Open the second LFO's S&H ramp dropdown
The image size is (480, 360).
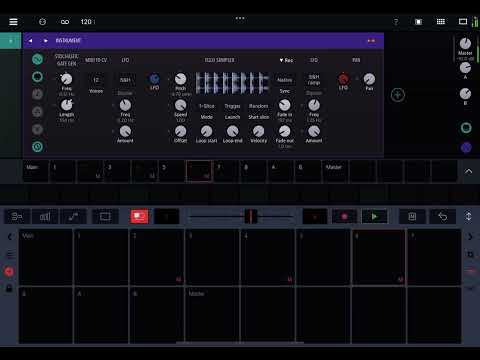pyautogui.click(x=314, y=80)
